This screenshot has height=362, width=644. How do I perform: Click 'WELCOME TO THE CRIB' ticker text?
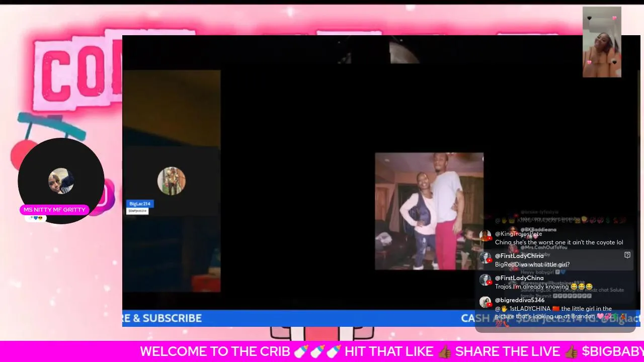point(214,351)
